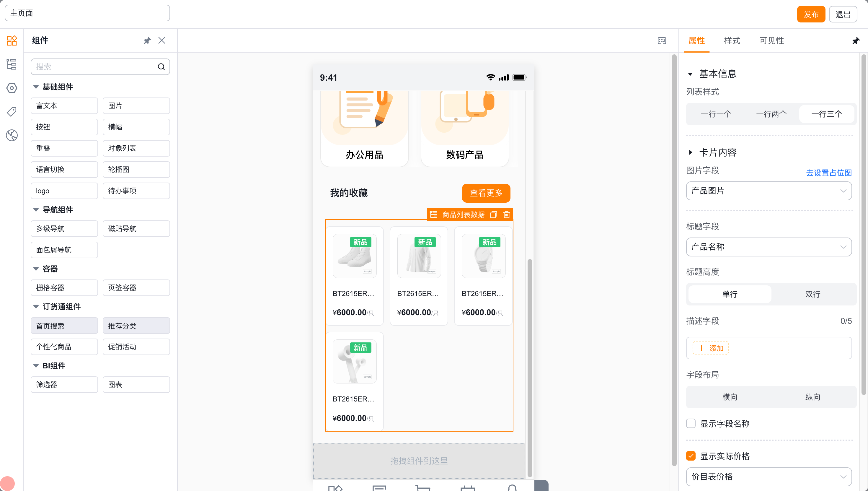Image resolution: width=868 pixels, height=491 pixels.
Task: Open the 产品名称 title field dropdown
Action: click(769, 247)
